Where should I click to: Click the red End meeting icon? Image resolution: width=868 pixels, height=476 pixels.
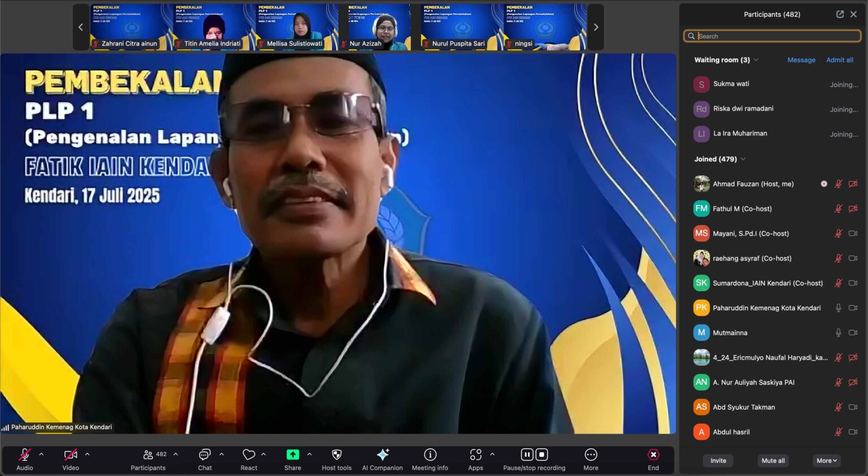pos(653,455)
